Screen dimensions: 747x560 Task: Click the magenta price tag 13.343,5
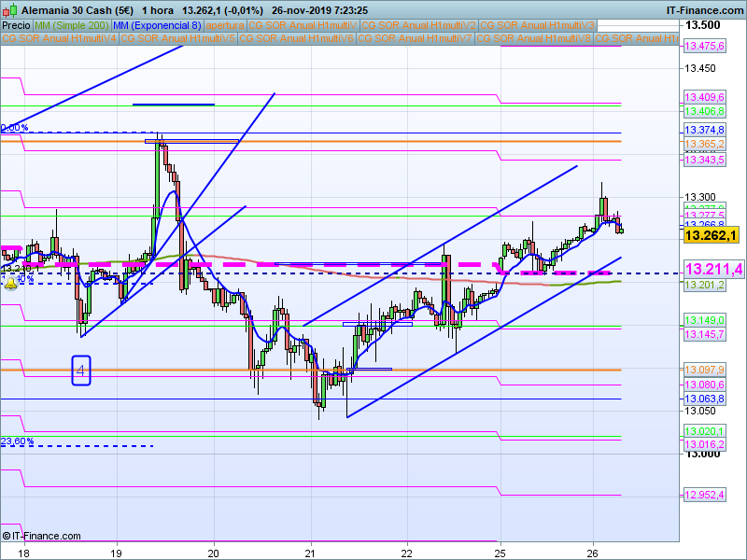(x=705, y=160)
